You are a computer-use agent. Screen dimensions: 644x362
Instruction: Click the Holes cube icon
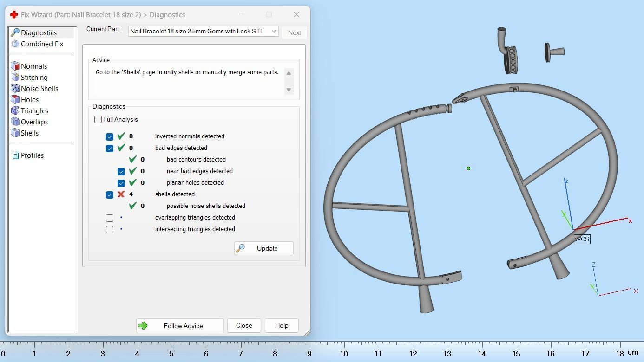pyautogui.click(x=15, y=99)
